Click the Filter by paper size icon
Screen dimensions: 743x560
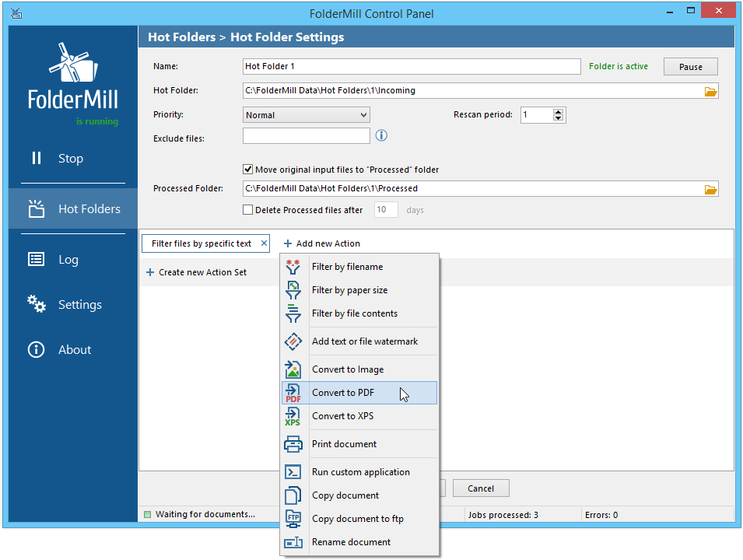coord(293,290)
